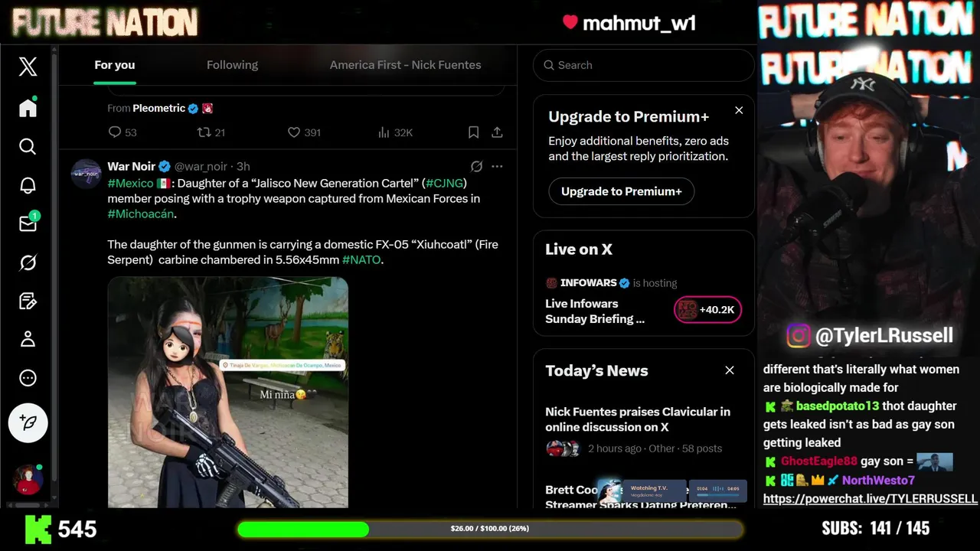Open the Explore search icon in the sidebar
This screenshot has width=980, height=551.
pos(28,146)
